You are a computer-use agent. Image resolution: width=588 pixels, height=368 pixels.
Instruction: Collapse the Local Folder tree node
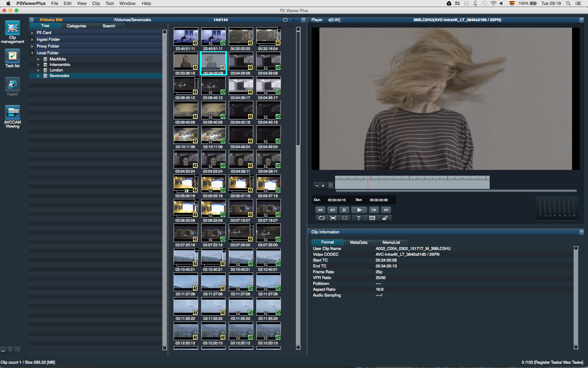(32, 53)
